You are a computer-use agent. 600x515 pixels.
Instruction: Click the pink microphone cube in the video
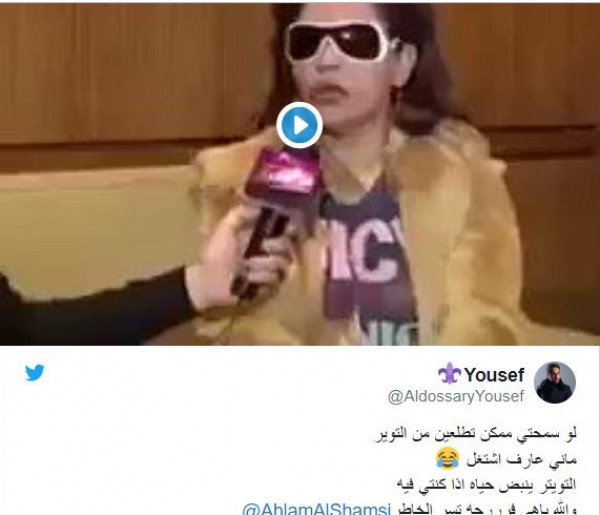[285, 175]
